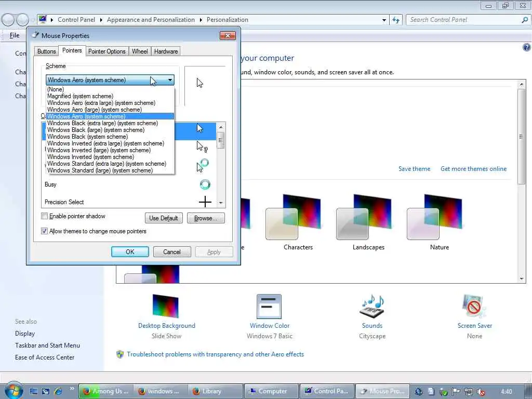Open Troubleshoot transparency and Aero effects link
The image size is (532, 399).
215,354
